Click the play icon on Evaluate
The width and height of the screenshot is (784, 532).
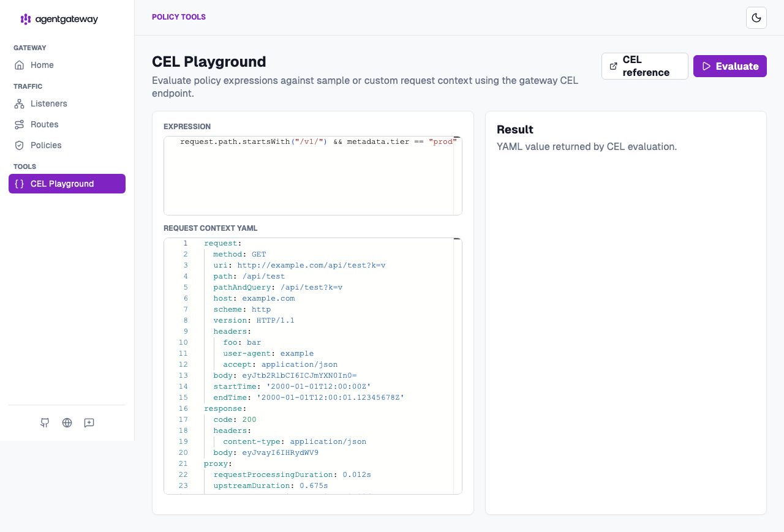[x=706, y=66]
